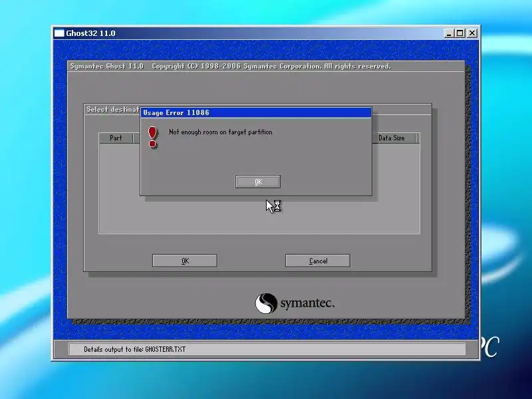The height and width of the screenshot is (399, 532).
Task: Click OK in the Usage Error dialog
Action: [x=258, y=182]
